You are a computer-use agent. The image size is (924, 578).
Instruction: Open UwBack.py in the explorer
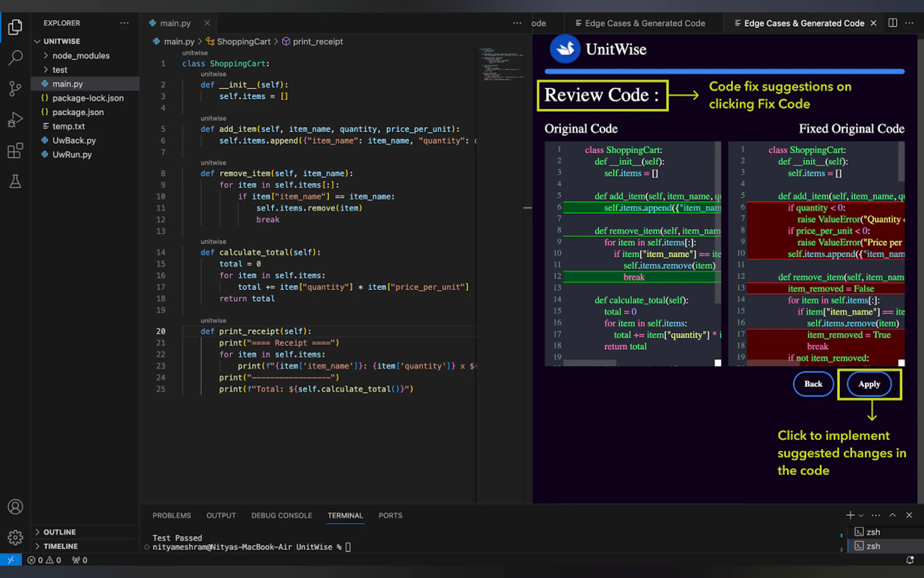pos(74,140)
